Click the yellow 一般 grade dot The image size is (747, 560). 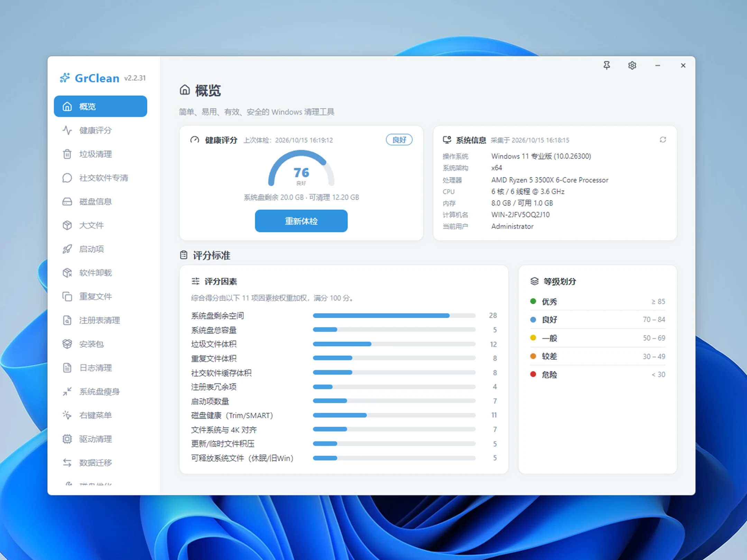(x=533, y=338)
